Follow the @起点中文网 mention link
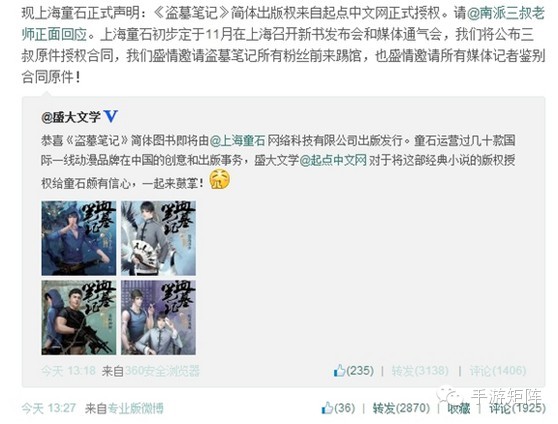The image size is (558, 424). point(333,160)
